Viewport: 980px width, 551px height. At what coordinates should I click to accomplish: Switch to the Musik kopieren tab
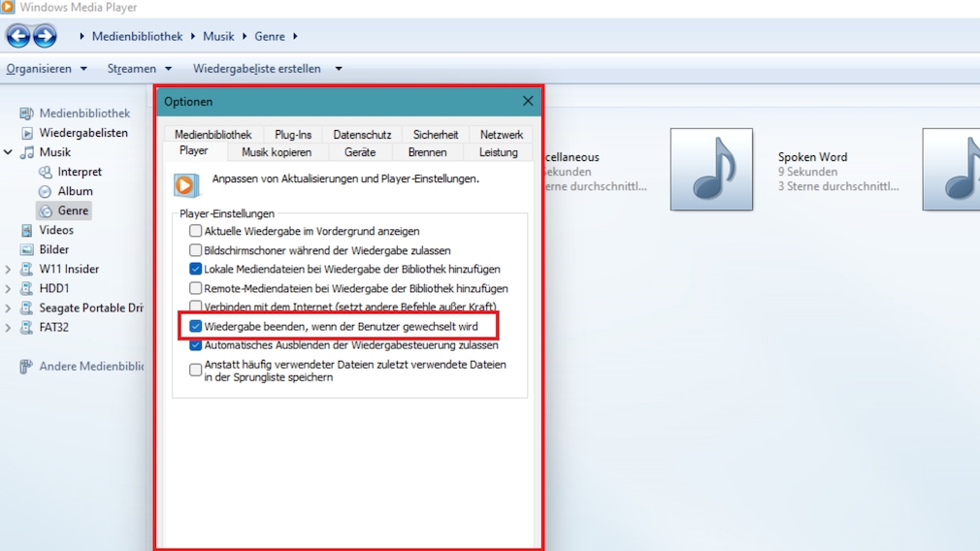[277, 152]
